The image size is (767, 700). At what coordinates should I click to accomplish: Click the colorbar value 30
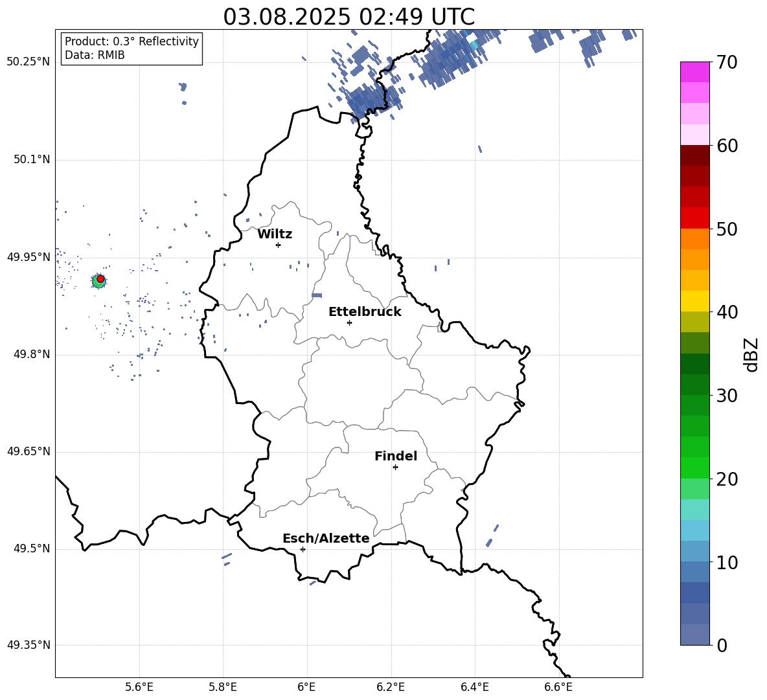(727, 396)
